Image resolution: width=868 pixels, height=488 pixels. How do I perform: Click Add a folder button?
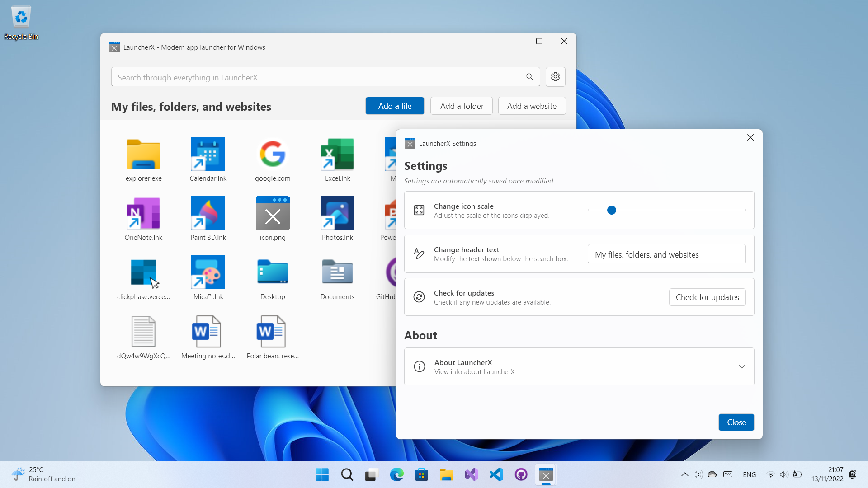coord(462,106)
